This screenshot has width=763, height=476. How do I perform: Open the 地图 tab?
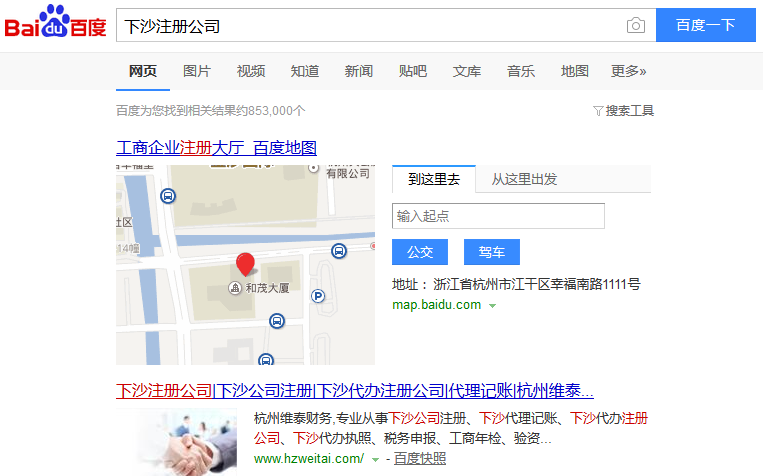coord(575,72)
